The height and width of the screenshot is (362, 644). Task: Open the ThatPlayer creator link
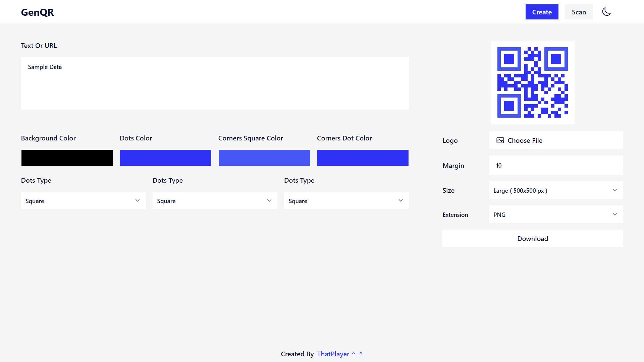tap(340, 354)
